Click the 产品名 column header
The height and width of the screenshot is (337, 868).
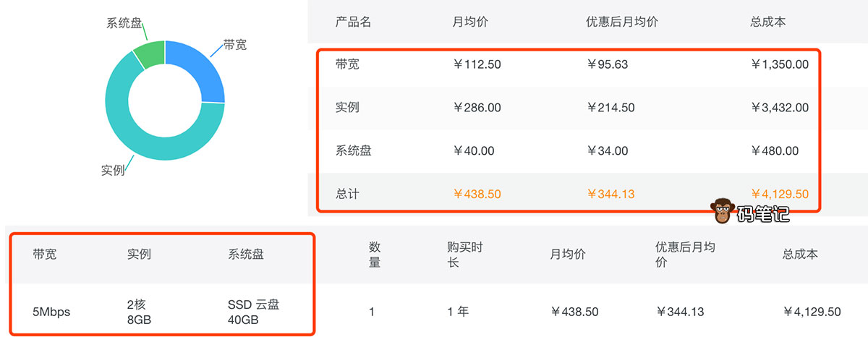(x=353, y=22)
